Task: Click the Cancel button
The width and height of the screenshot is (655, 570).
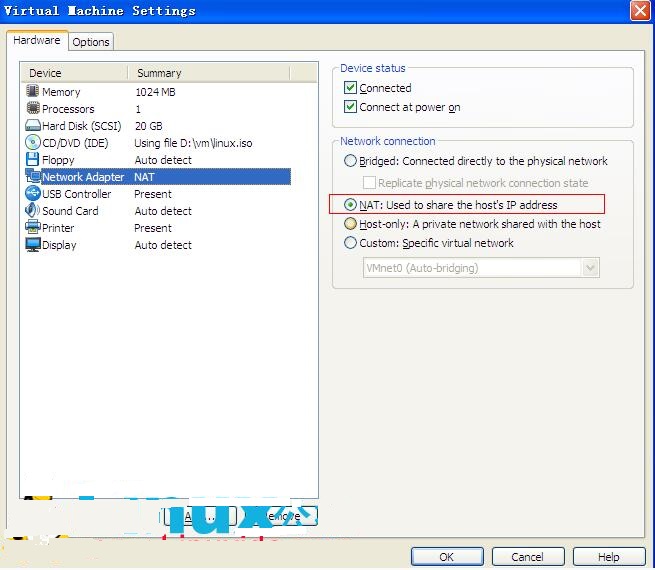Action: 528,557
